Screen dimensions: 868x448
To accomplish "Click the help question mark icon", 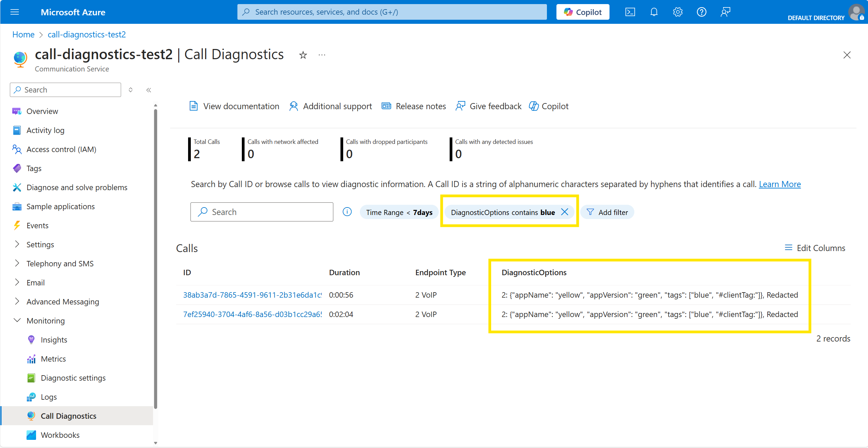I will [701, 12].
